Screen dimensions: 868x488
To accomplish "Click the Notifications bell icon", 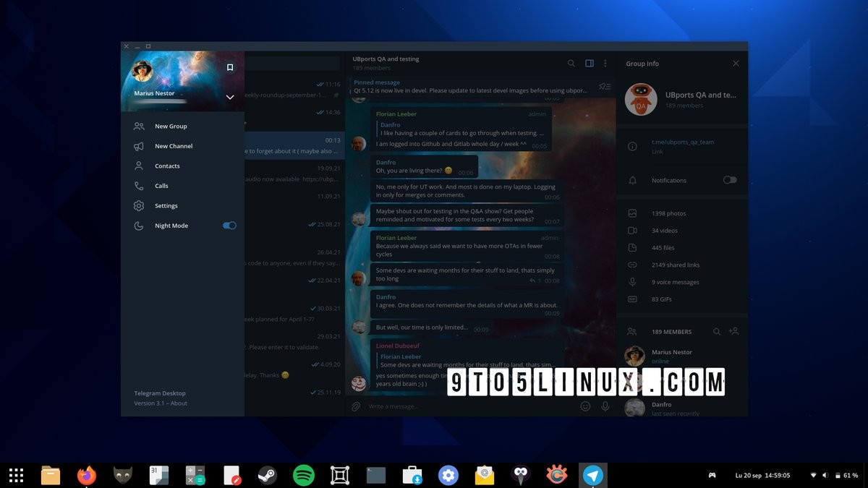I will click(x=632, y=180).
